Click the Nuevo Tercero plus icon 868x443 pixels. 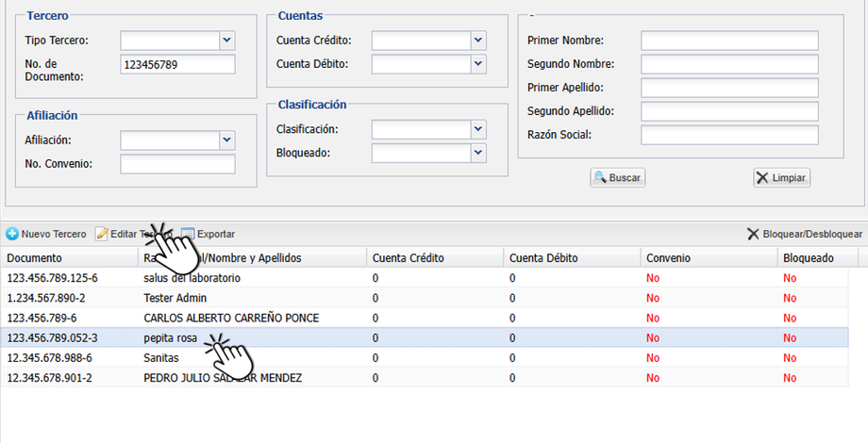tap(12, 234)
